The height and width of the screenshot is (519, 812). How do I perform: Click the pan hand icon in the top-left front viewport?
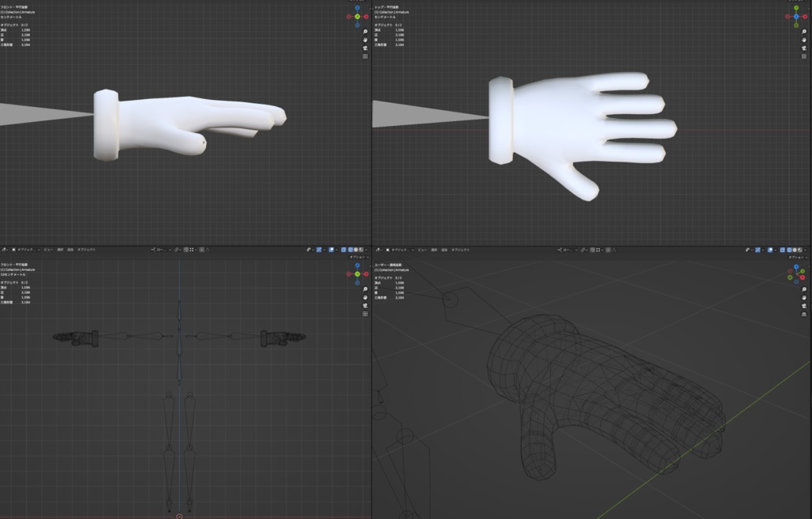pyautogui.click(x=365, y=40)
